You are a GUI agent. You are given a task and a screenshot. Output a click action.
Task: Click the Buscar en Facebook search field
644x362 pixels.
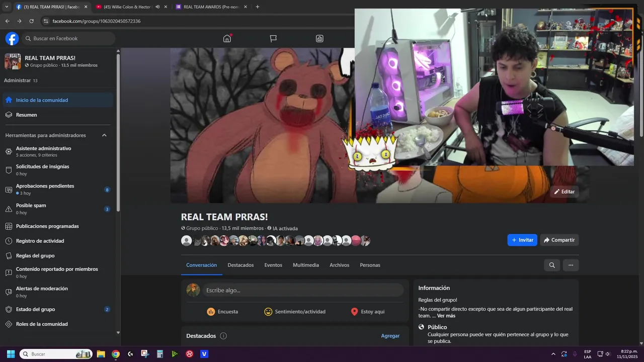69,38
